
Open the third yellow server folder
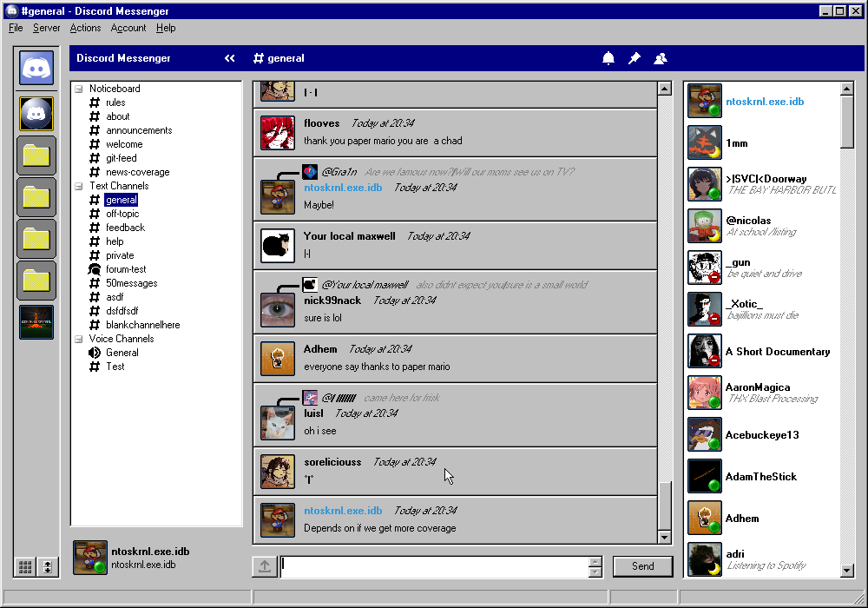tap(36, 239)
